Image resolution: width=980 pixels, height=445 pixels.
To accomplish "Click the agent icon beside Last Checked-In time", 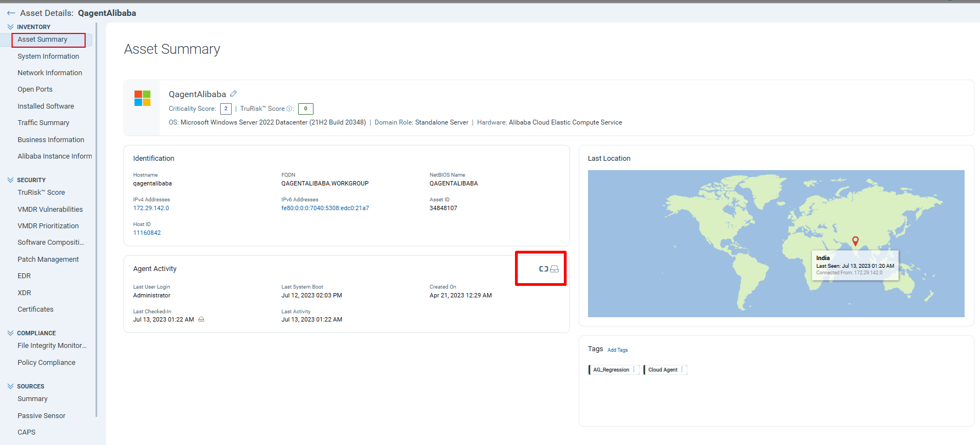I will 201,319.
